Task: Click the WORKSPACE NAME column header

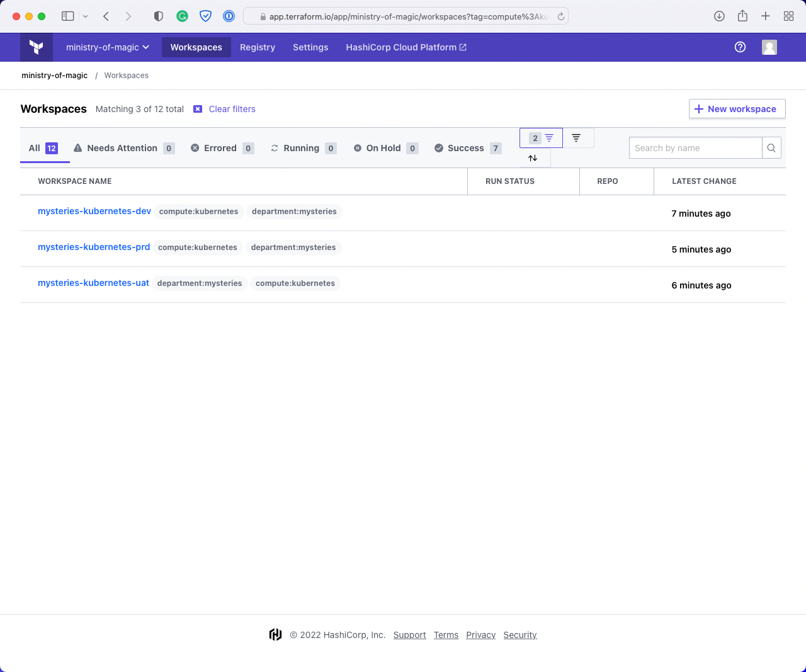Action: click(x=75, y=181)
